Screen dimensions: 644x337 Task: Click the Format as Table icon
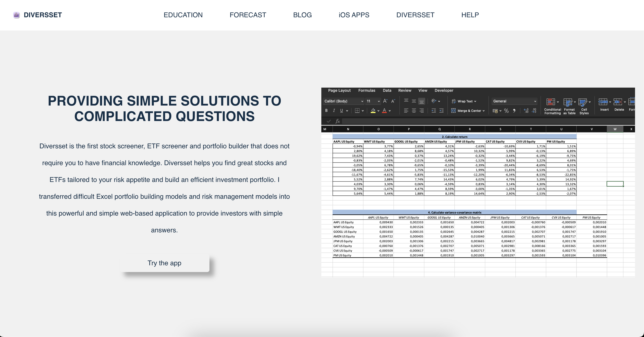(x=568, y=102)
